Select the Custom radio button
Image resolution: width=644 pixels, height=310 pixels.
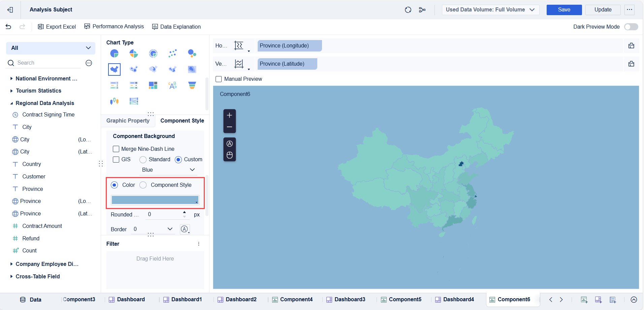click(x=178, y=160)
